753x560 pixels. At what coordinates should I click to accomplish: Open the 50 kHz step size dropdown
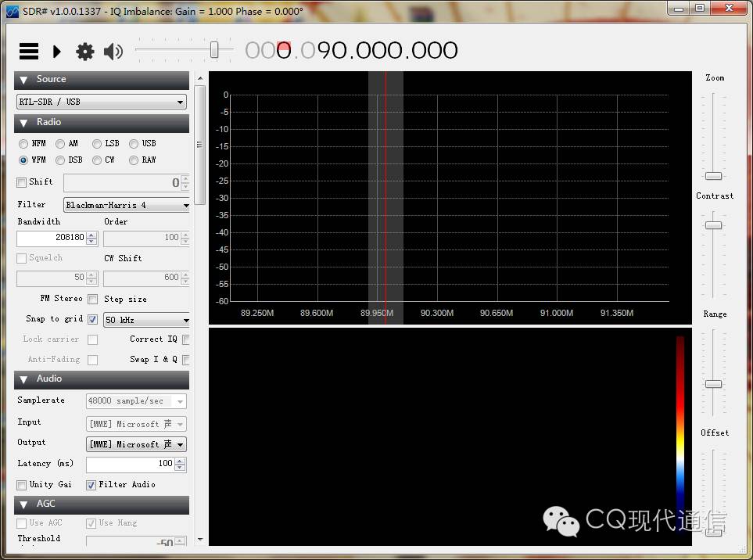point(146,320)
